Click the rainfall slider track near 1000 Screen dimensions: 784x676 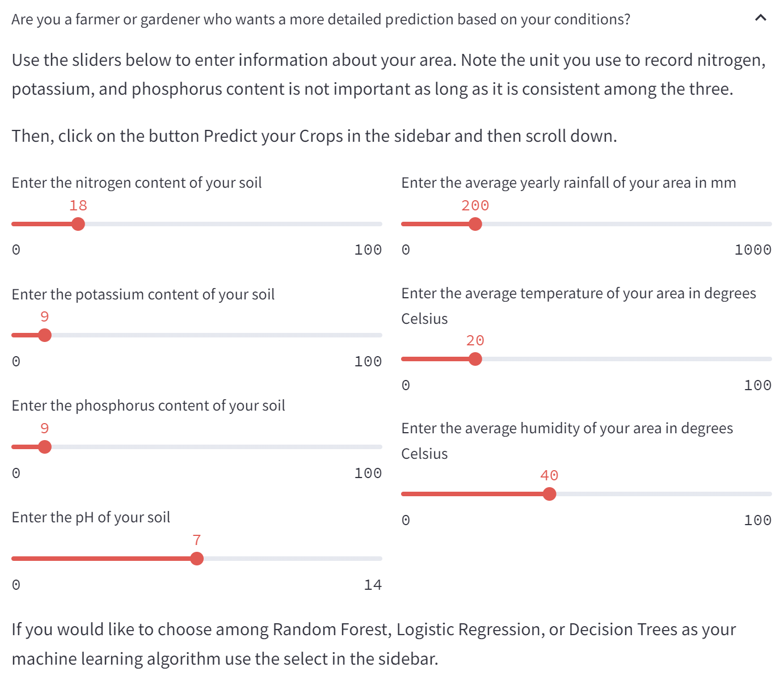point(766,224)
